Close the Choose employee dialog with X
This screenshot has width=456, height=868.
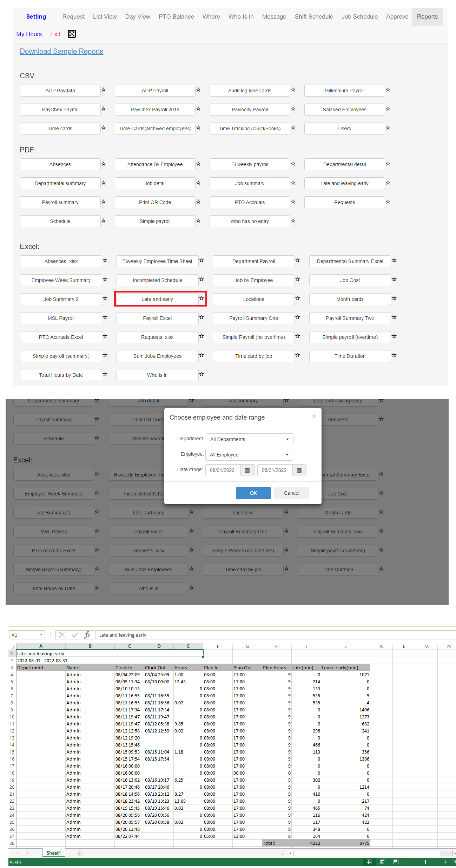coord(314,416)
